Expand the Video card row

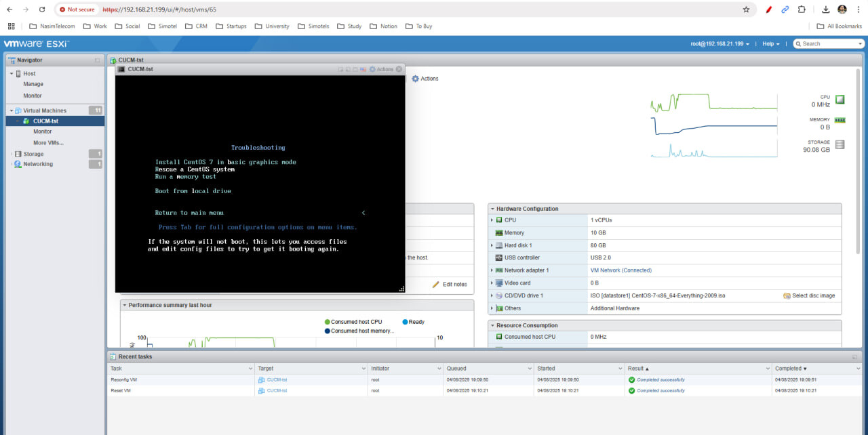click(x=492, y=283)
